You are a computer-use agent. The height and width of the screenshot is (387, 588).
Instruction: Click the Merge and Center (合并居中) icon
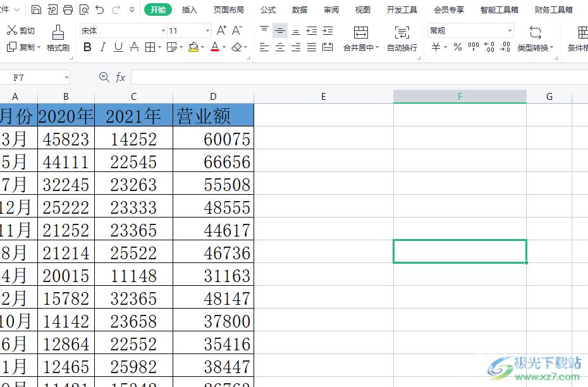(x=361, y=33)
